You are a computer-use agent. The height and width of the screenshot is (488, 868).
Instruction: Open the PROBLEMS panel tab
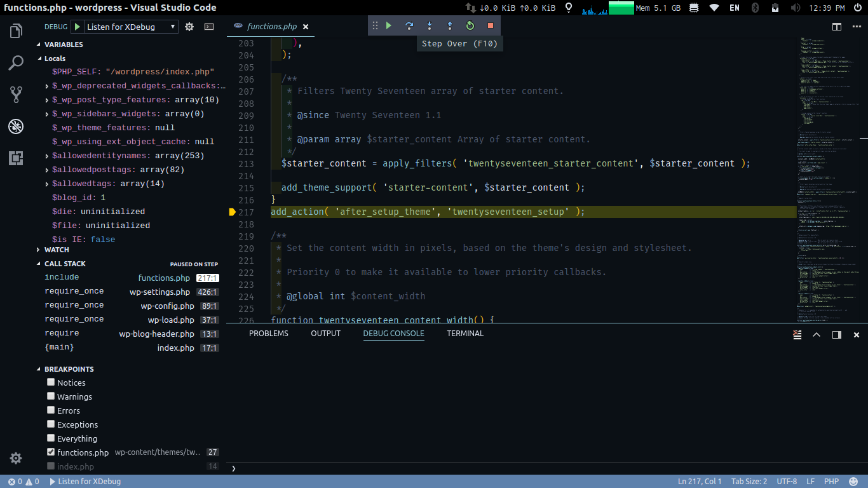(268, 333)
